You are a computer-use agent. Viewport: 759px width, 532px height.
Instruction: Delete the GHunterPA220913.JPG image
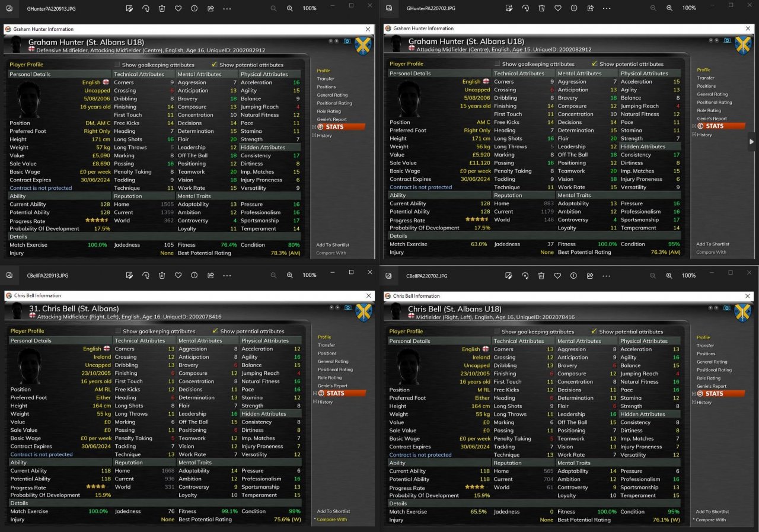pos(162,9)
